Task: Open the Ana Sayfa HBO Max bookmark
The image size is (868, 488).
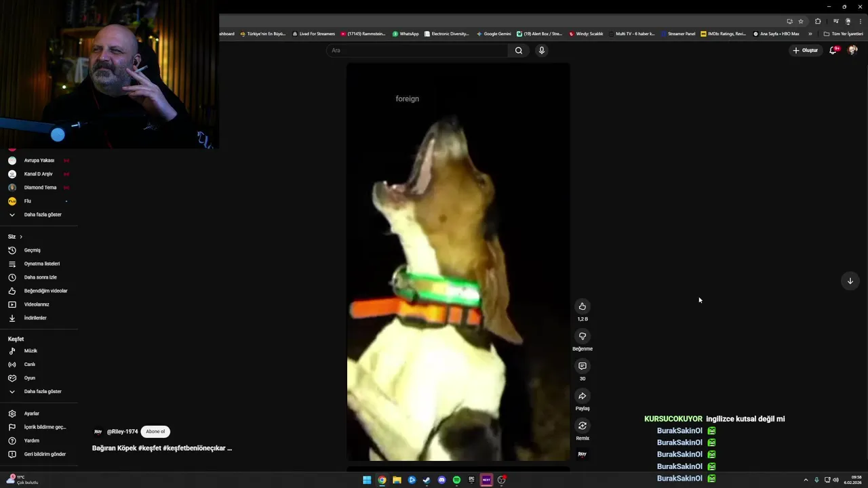Action: [x=776, y=34]
